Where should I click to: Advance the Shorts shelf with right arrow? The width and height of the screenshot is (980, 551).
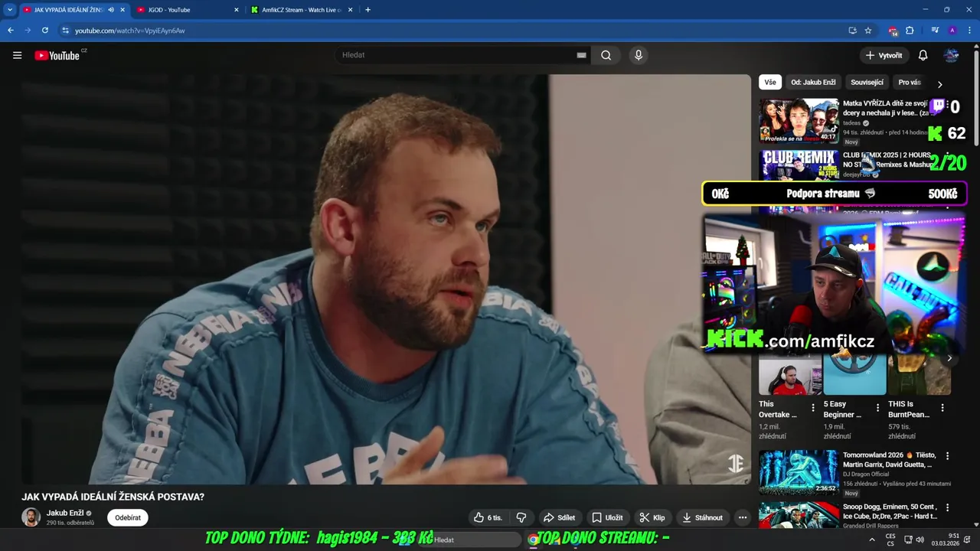point(949,358)
